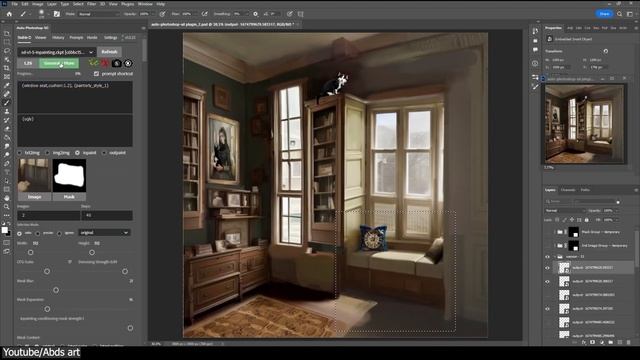Open brush Mode dropdown in options bar
640x360 pixels.
99,14
